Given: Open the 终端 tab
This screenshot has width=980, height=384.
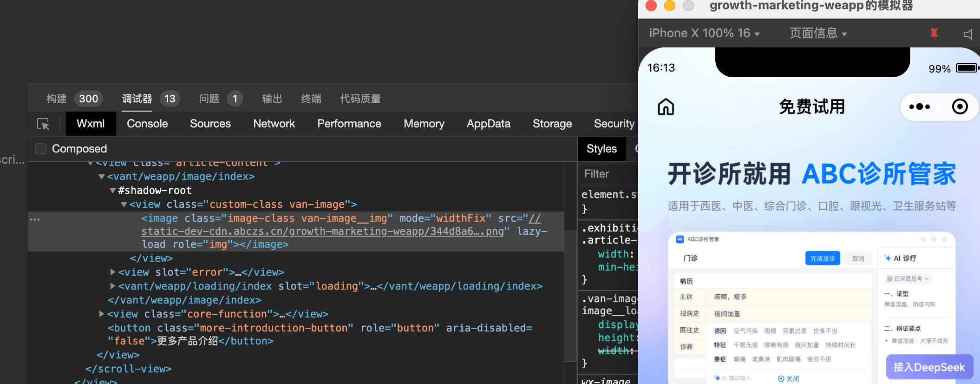Looking at the screenshot, I should (311, 99).
